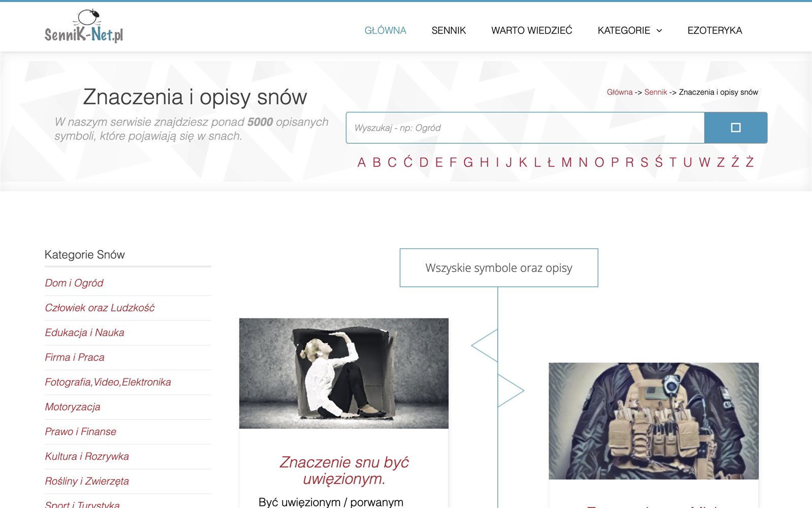This screenshot has height=508, width=812.
Task: Open the EZOTERYKA menu item
Action: (715, 30)
